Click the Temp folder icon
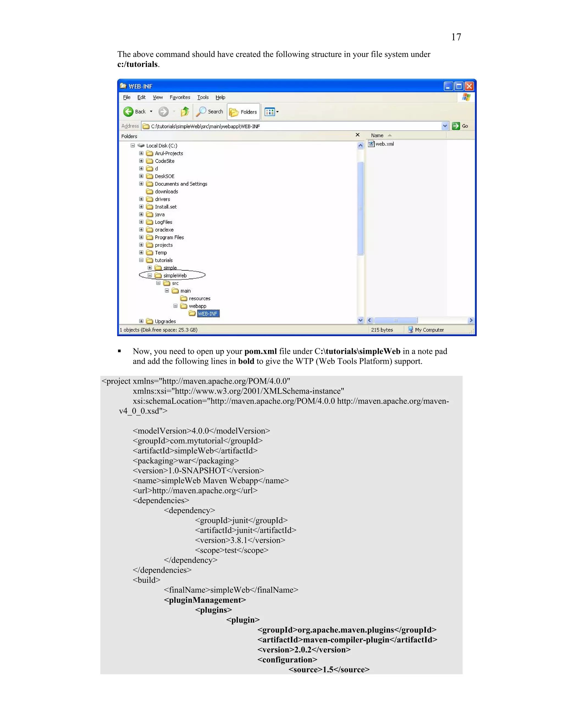This screenshot has width=563, height=728. pos(150,253)
